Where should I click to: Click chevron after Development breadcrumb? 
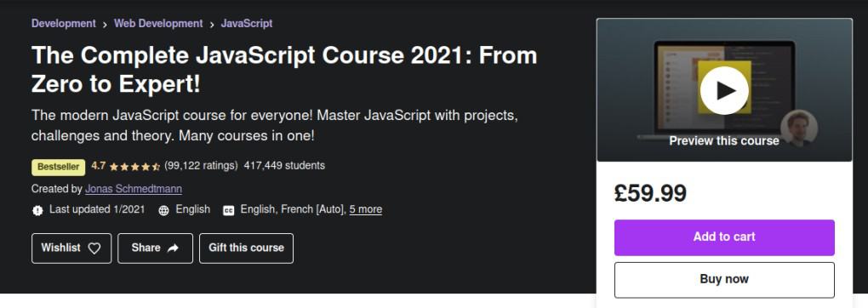click(105, 24)
